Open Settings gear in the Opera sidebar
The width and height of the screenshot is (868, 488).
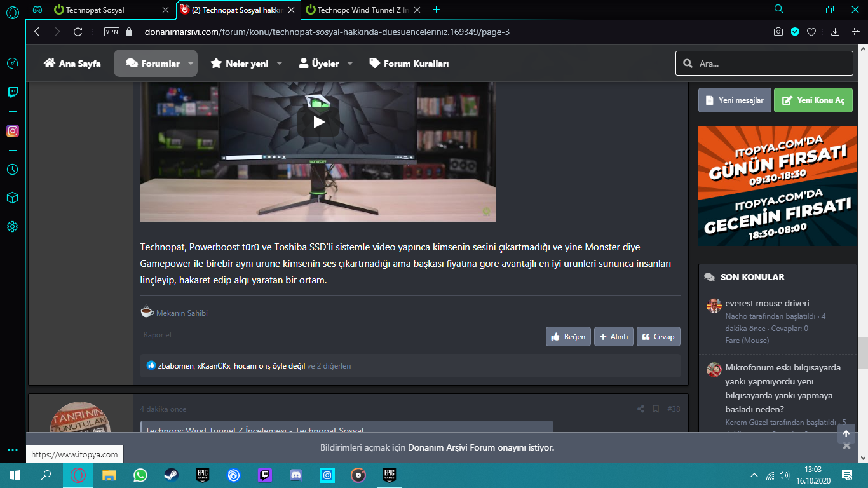pyautogui.click(x=12, y=226)
